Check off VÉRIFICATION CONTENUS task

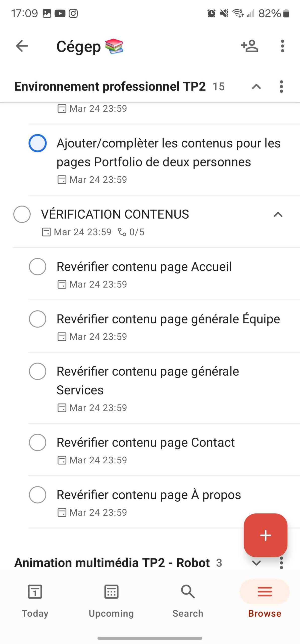tap(22, 214)
